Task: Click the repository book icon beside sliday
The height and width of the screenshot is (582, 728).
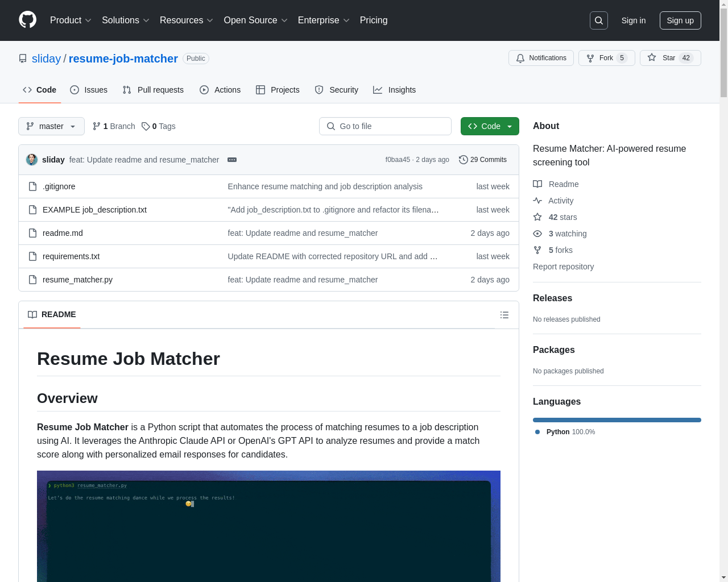Action: 23,59
